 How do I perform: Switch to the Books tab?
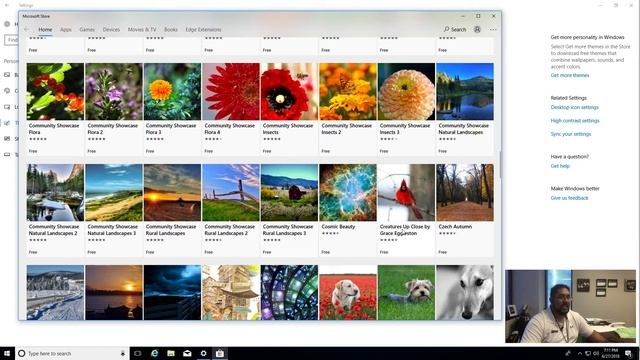coord(171,29)
